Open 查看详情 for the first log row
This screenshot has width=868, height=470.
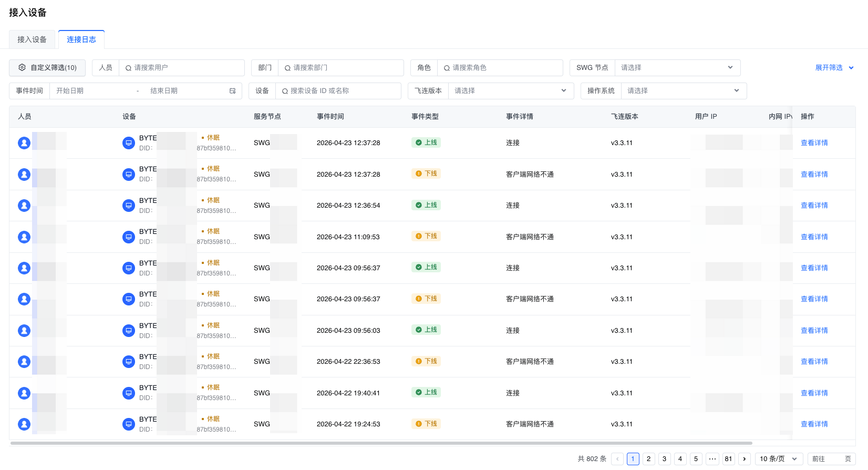click(814, 143)
